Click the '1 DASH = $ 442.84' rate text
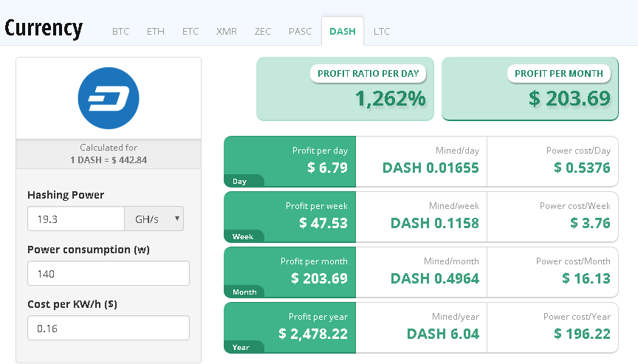This screenshot has width=638, height=364. click(x=109, y=159)
